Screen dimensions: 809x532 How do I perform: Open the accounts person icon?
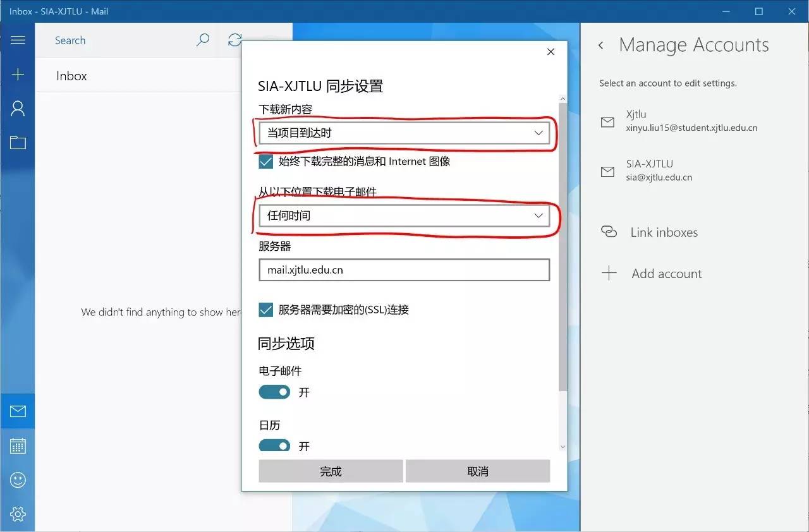click(18, 109)
